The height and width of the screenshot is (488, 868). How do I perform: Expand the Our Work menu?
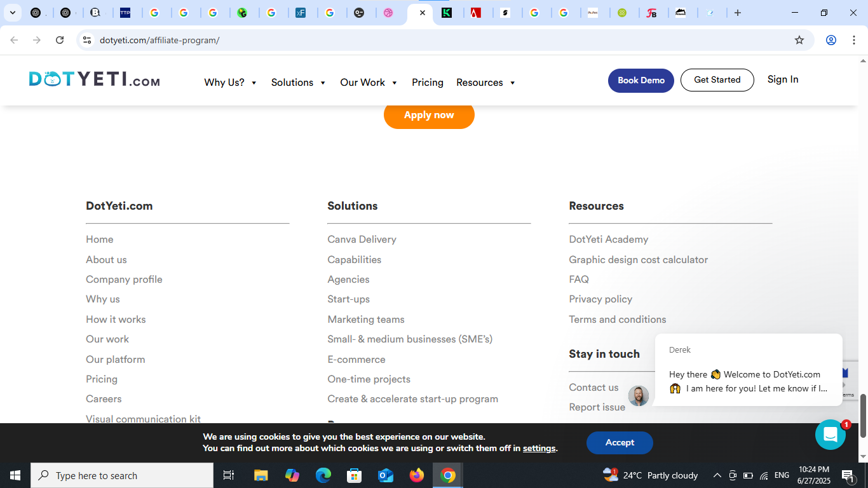click(x=369, y=83)
